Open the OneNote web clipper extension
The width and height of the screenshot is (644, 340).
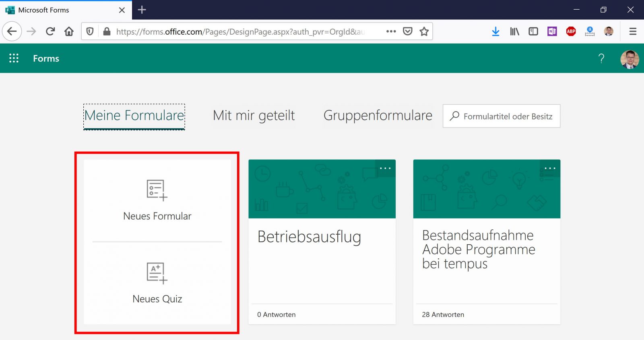click(552, 31)
